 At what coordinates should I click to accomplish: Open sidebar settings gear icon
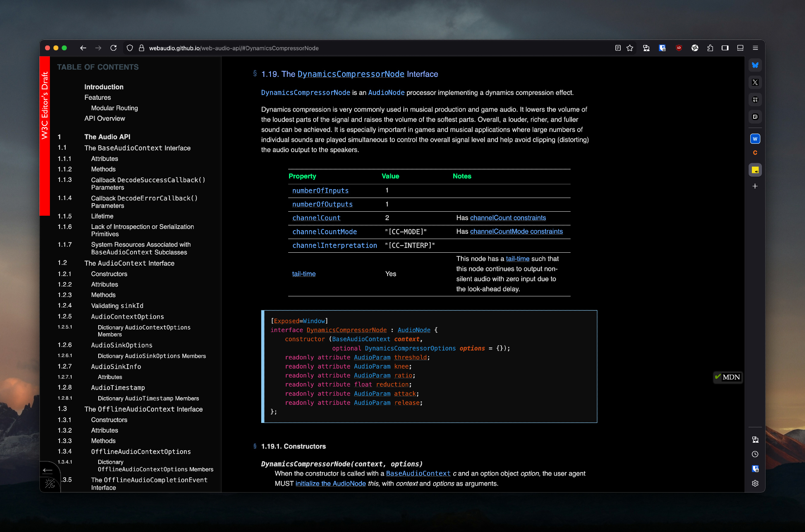[755, 483]
